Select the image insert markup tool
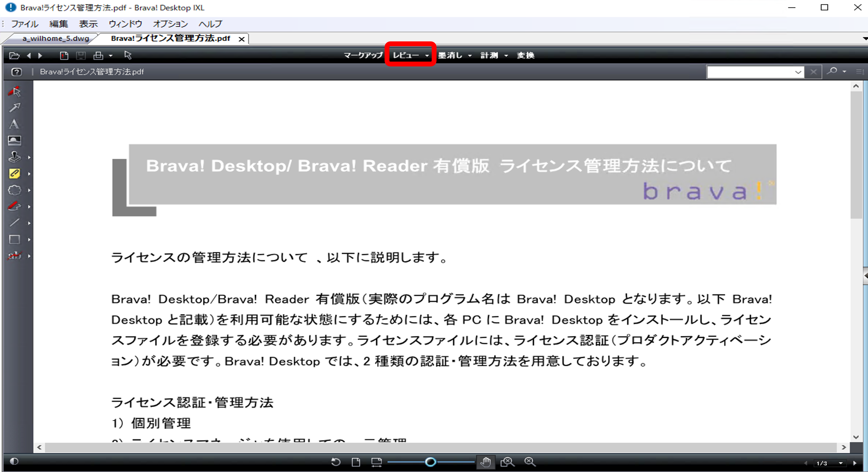Image resolution: width=868 pixels, height=472 pixels. [14, 140]
